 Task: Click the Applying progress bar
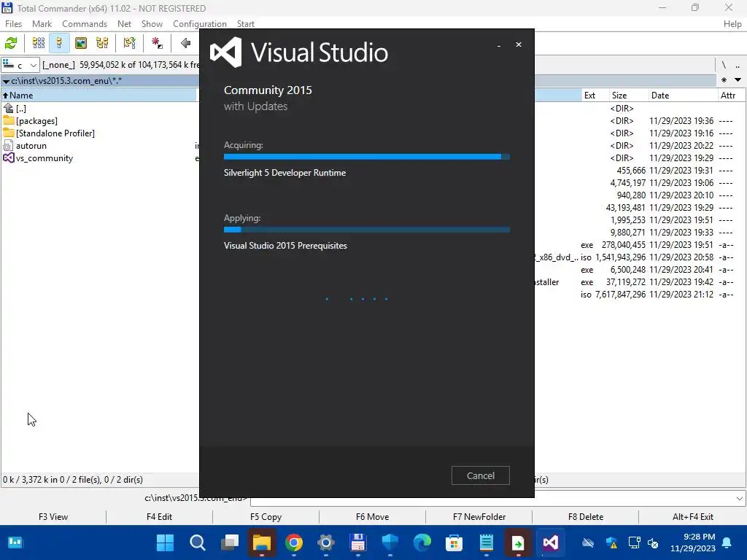pos(367,230)
